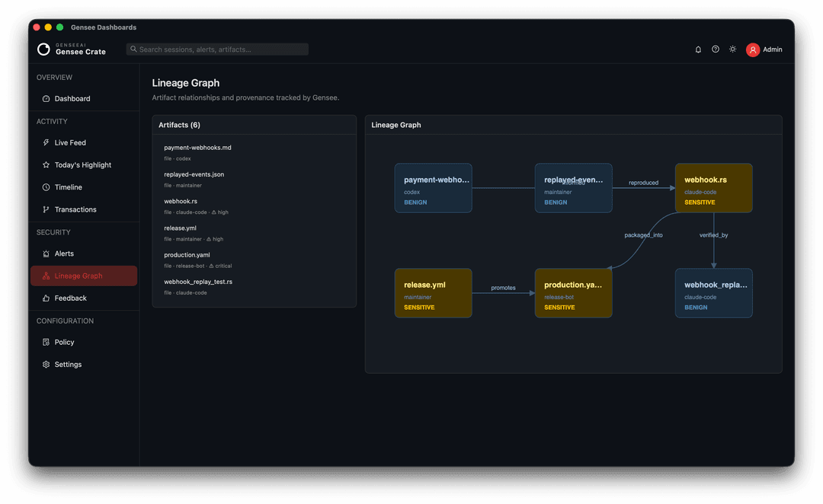Click the 'promotes' edge label
The height and width of the screenshot is (504, 823).
[503, 287]
